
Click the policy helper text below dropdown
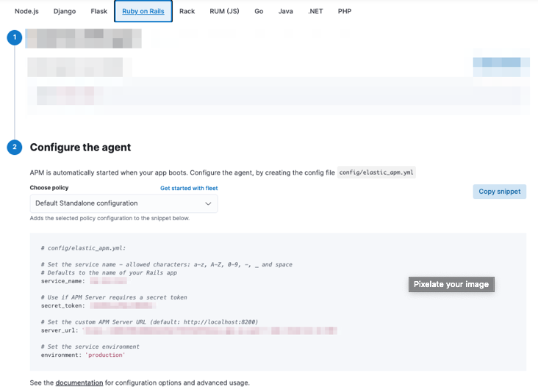[x=110, y=218]
